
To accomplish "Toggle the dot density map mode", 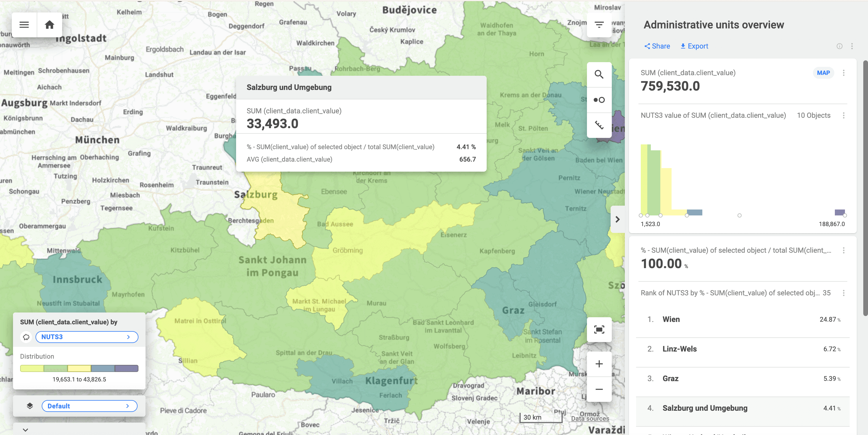I will (x=599, y=100).
